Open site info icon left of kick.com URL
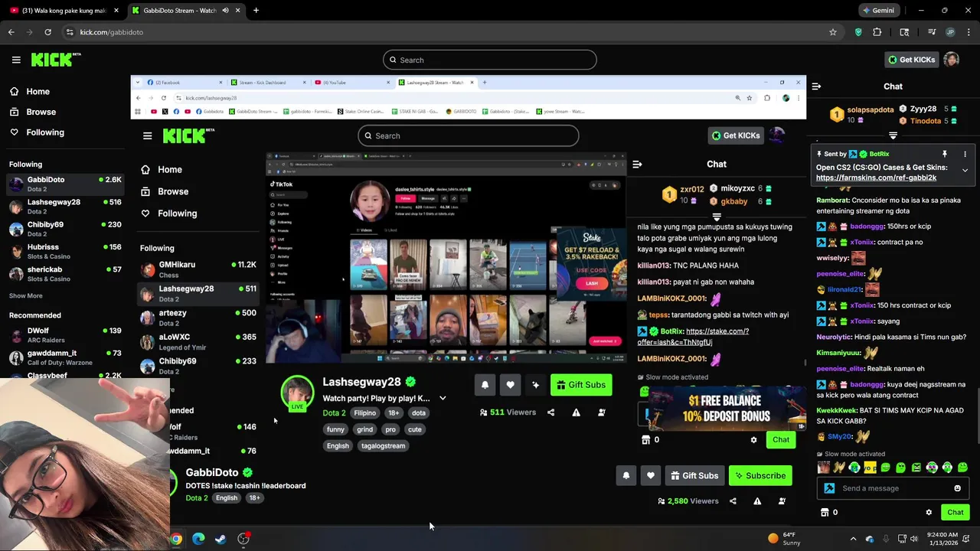The height and width of the screenshot is (551, 980). [70, 32]
